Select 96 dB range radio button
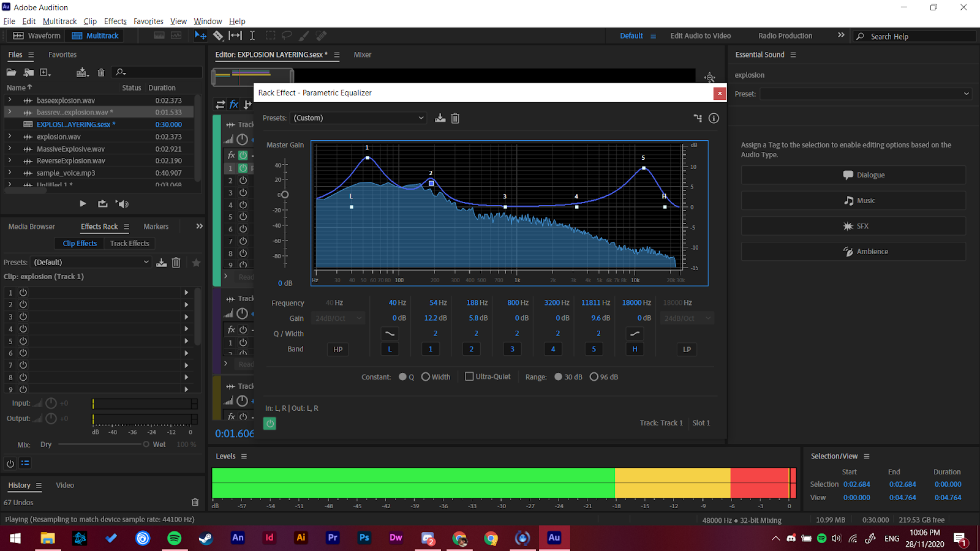This screenshot has width=980, height=551. coord(594,377)
